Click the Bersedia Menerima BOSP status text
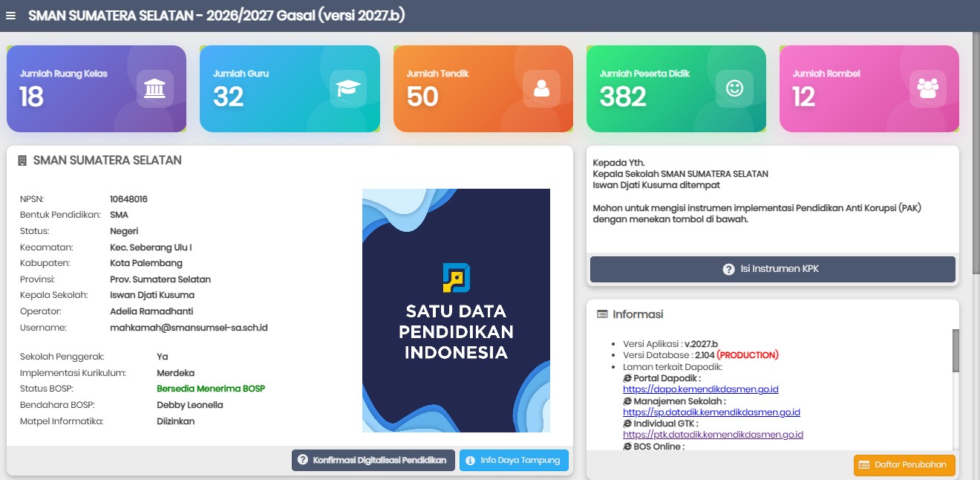The height and width of the screenshot is (480, 980). [x=211, y=389]
